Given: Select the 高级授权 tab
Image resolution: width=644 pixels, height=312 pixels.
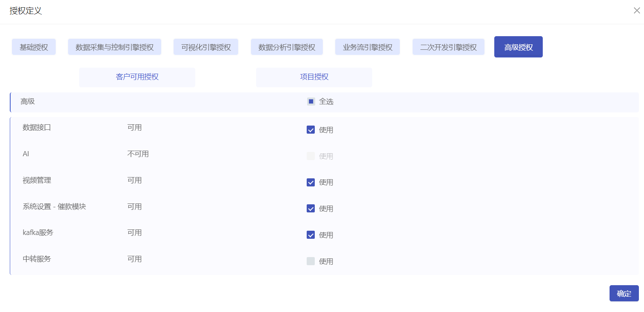Looking at the screenshot, I should tap(518, 47).
